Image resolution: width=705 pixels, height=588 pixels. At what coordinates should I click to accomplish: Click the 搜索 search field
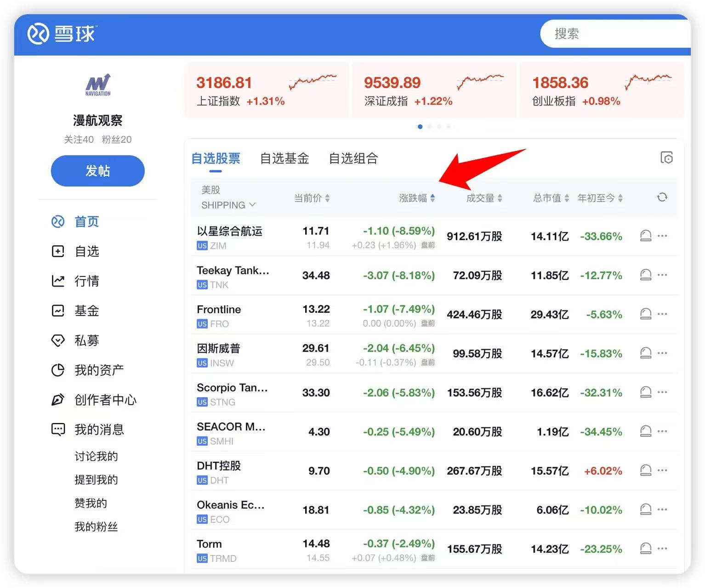click(x=611, y=34)
